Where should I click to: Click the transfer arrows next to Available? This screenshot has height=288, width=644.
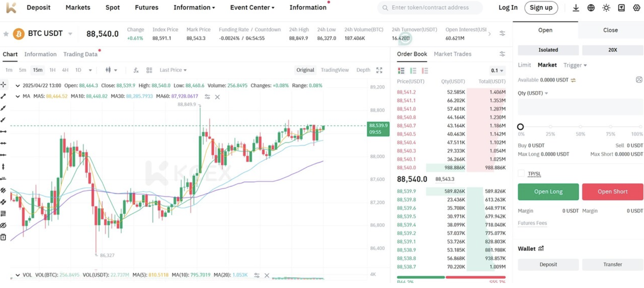click(x=573, y=80)
